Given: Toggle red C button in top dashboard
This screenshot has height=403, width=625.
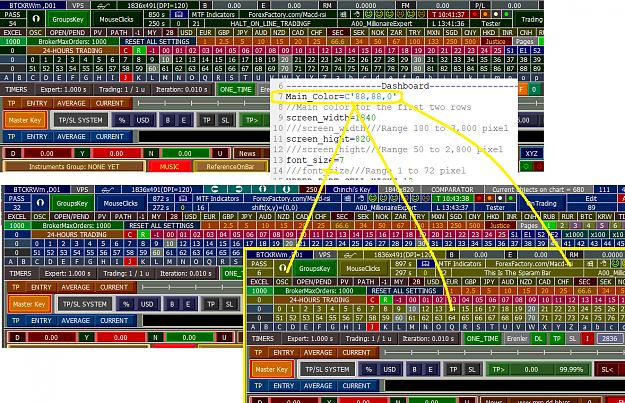Looking at the screenshot, I should (x=126, y=51).
